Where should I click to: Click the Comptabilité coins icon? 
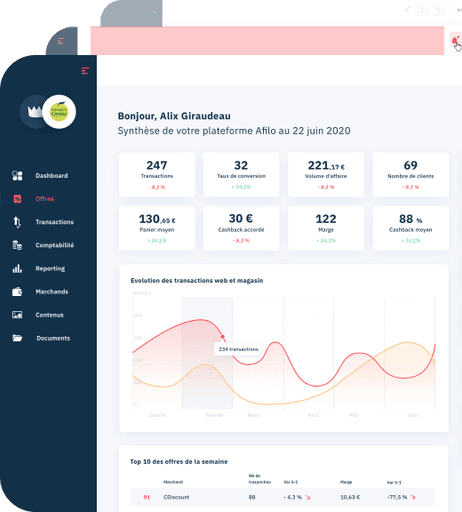point(17,245)
